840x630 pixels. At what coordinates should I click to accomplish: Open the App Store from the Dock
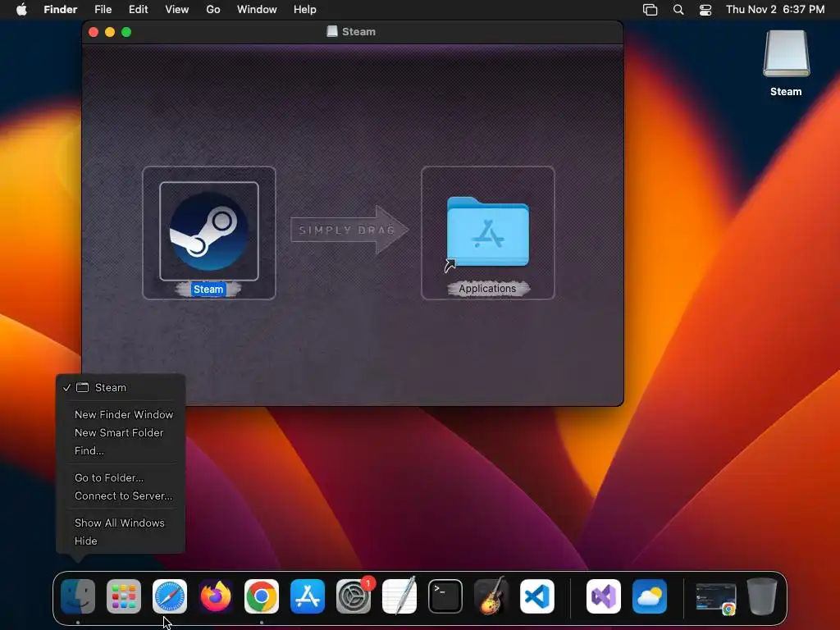point(308,596)
